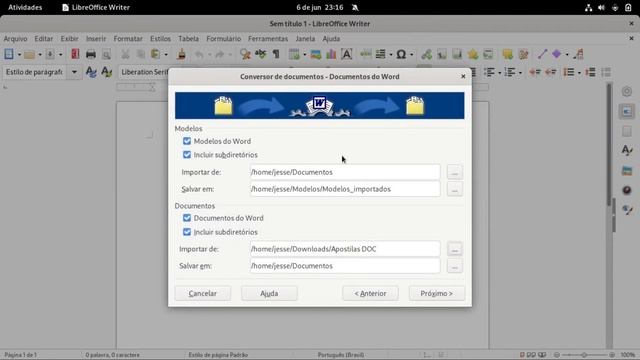Open the Special Character dropdown arrow
640x360 pixels.
click(x=411, y=54)
